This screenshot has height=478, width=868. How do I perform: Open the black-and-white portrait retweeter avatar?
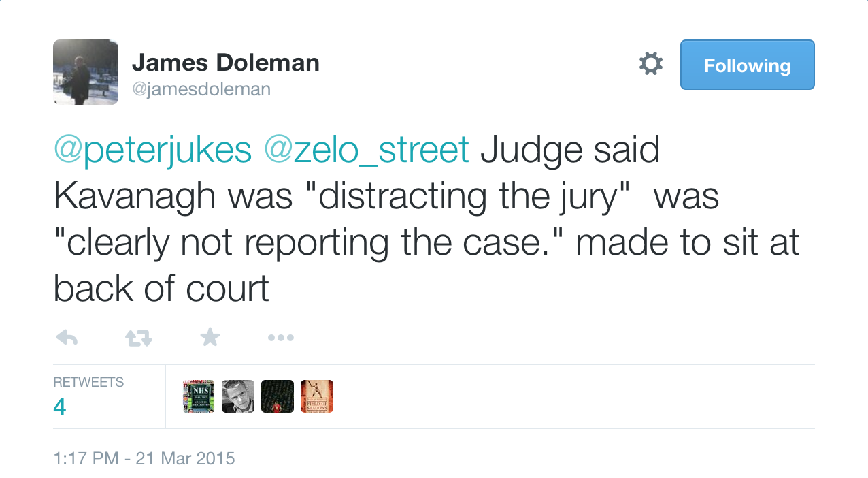238,396
